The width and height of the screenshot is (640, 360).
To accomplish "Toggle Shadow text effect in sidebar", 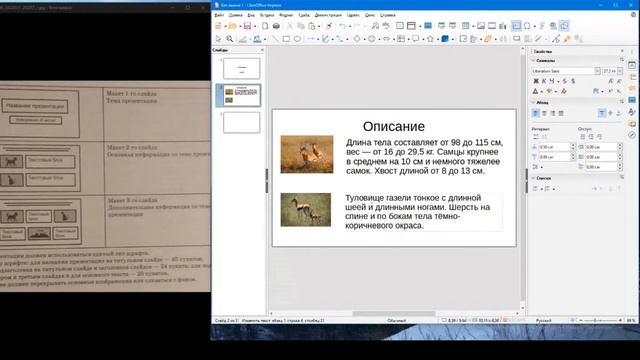I will (x=573, y=81).
